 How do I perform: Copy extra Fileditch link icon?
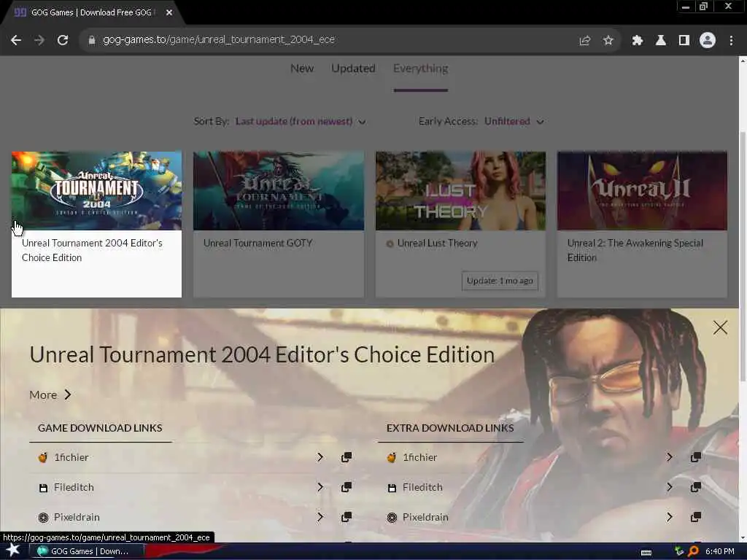coord(695,487)
